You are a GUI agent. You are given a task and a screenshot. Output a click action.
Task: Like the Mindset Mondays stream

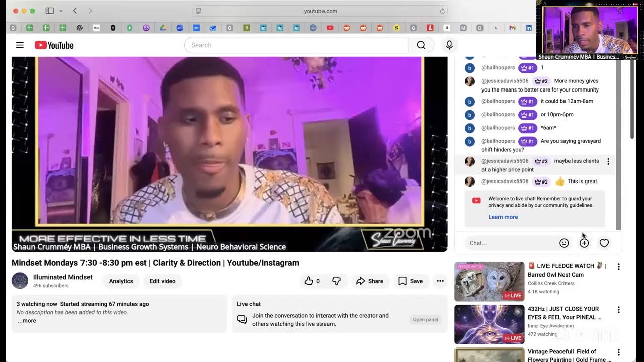pos(312,281)
